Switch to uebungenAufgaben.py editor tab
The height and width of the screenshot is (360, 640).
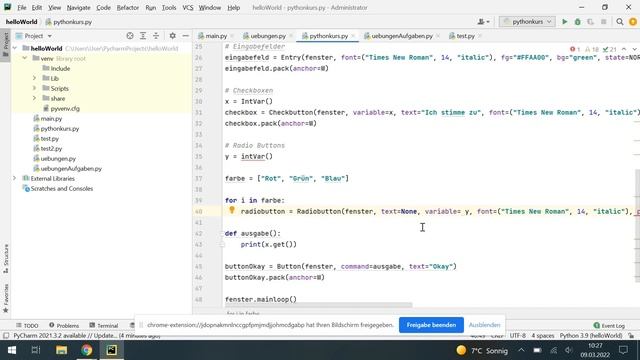click(402, 36)
